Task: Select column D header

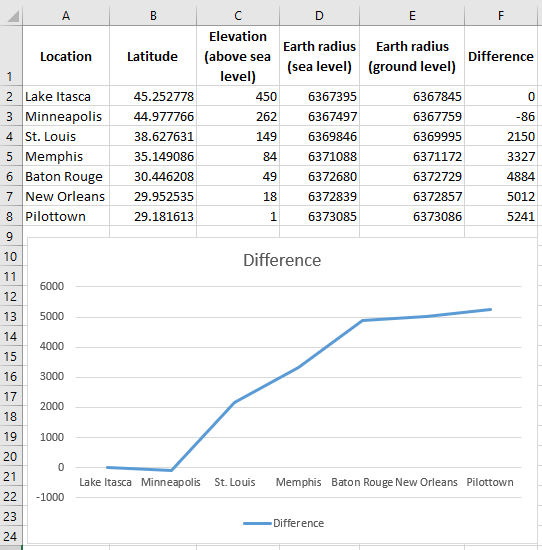Action: tap(319, 16)
